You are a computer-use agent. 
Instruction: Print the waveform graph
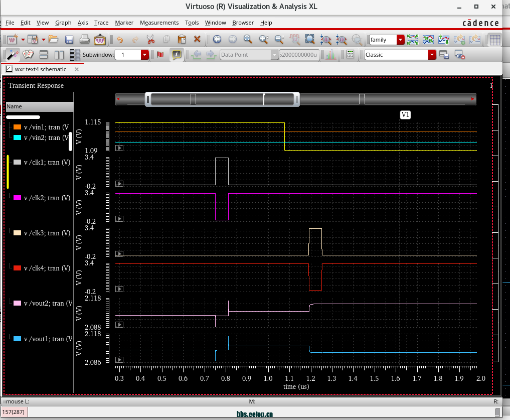85,40
